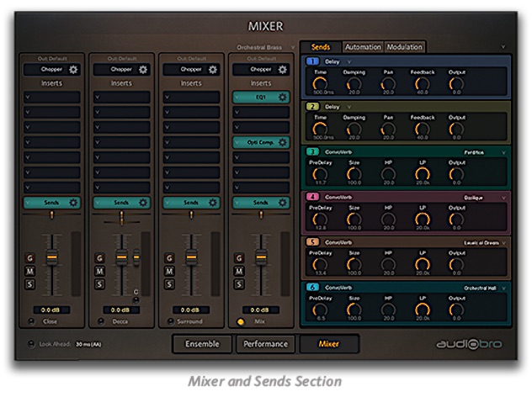Click Opti Comp insert in Mix channel

(261, 142)
